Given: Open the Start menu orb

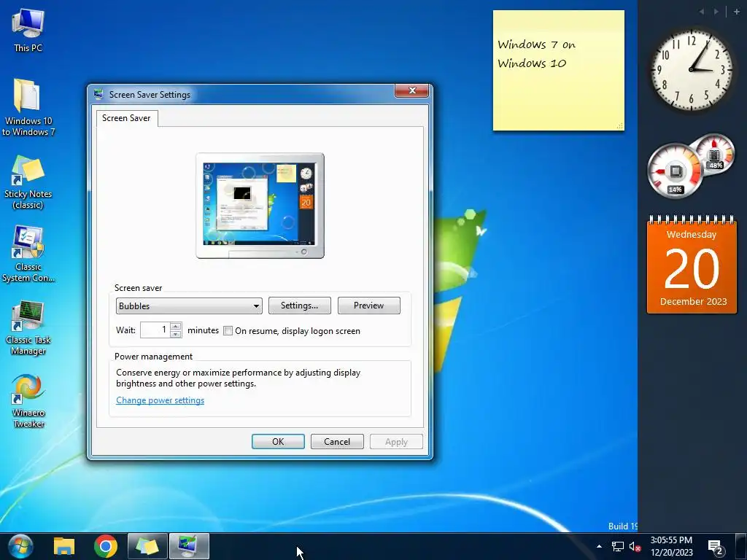Looking at the screenshot, I should coord(20,546).
